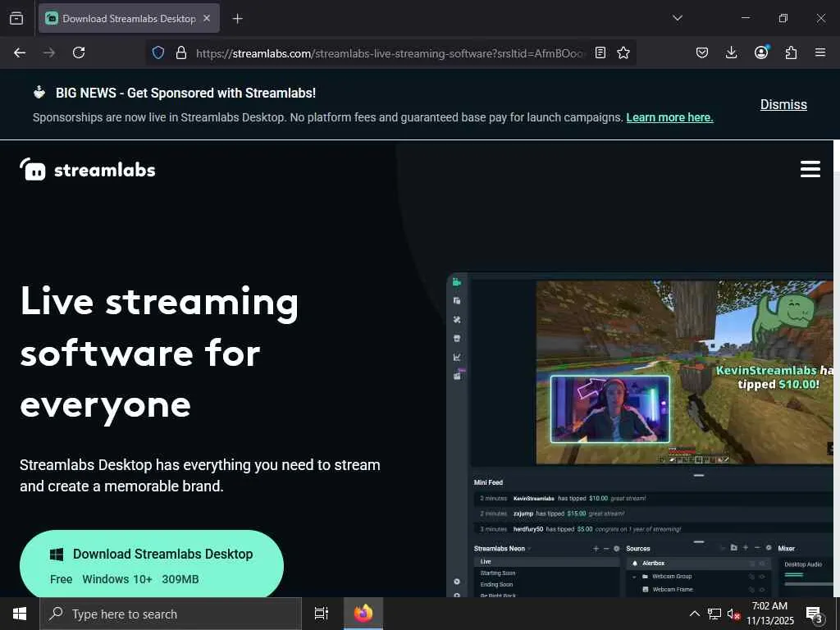
Task: Open Firefox View from the tab strip
Action: [x=16, y=18]
